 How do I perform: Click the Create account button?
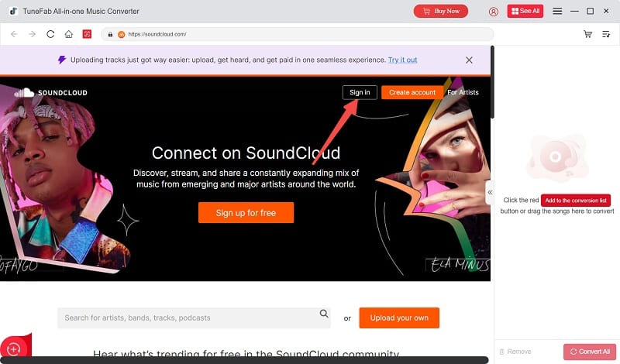pyautogui.click(x=412, y=92)
